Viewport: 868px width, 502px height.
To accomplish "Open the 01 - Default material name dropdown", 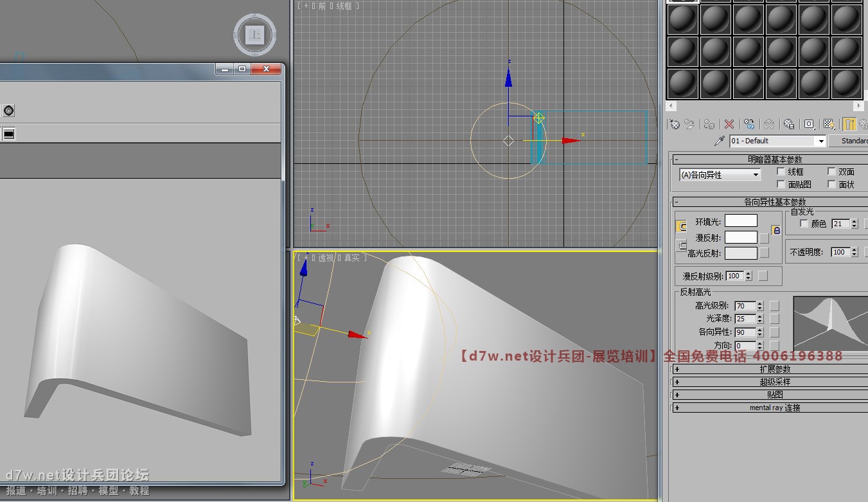I will (x=820, y=141).
